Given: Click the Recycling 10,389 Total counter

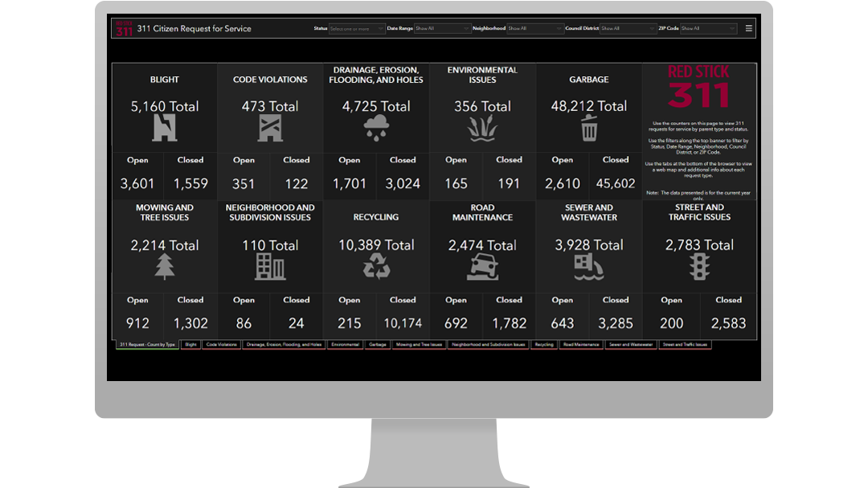Looking at the screenshot, I should (376, 245).
